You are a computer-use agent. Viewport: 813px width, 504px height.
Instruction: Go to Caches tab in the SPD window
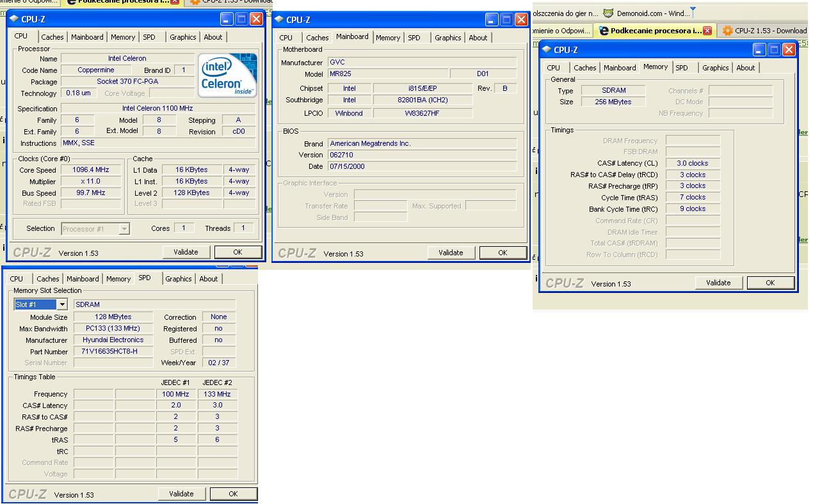pyautogui.click(x=48, y=279)
